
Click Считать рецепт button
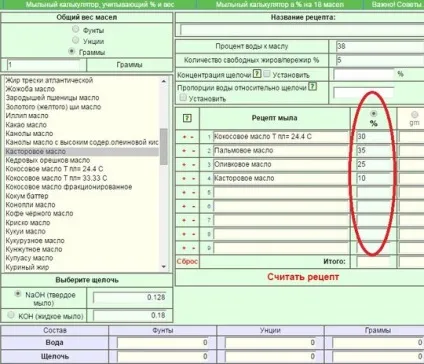[x=303, y=277]
